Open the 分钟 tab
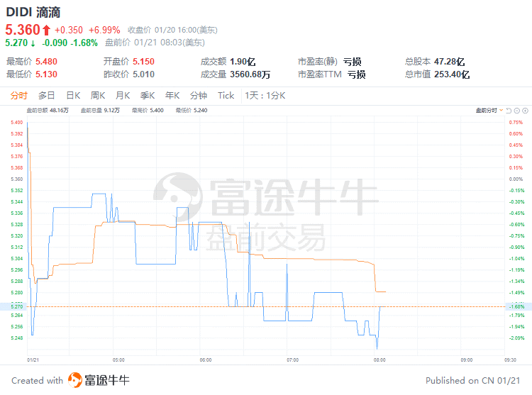The height and width of the screenshot is (395, 532). (x=199, y=96)
